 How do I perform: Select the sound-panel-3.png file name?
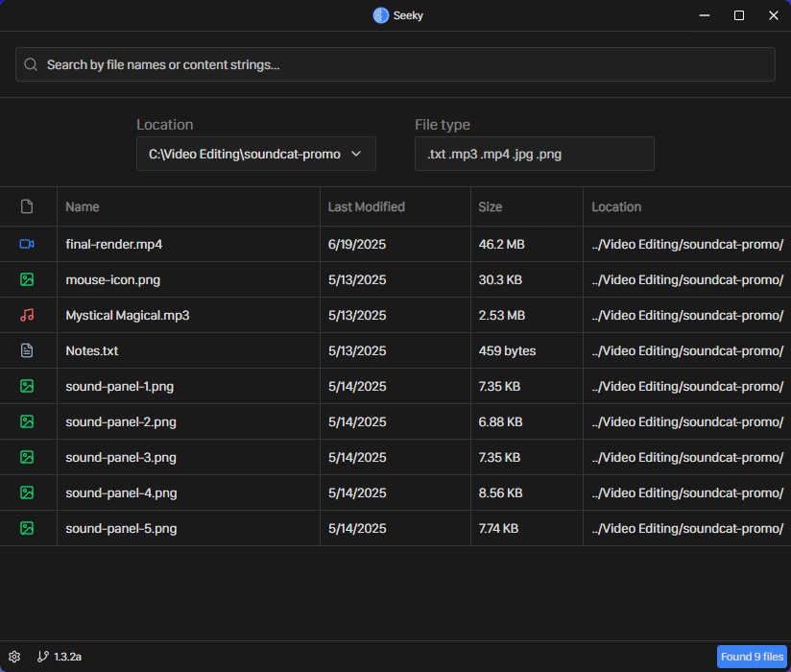pyautogui.click(x=121, y=457)
